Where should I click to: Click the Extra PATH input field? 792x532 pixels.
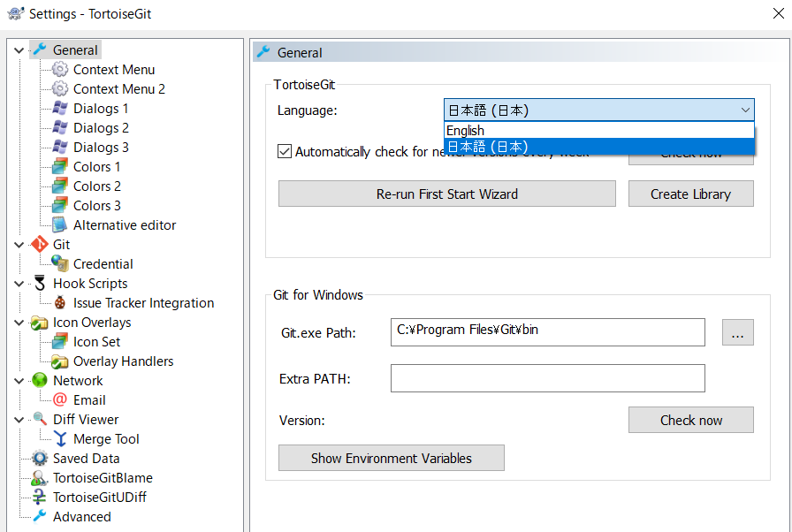tap(547, 379)
